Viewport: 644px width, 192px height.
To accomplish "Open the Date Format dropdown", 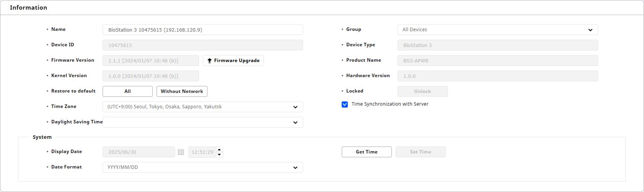I will point(202,167).
